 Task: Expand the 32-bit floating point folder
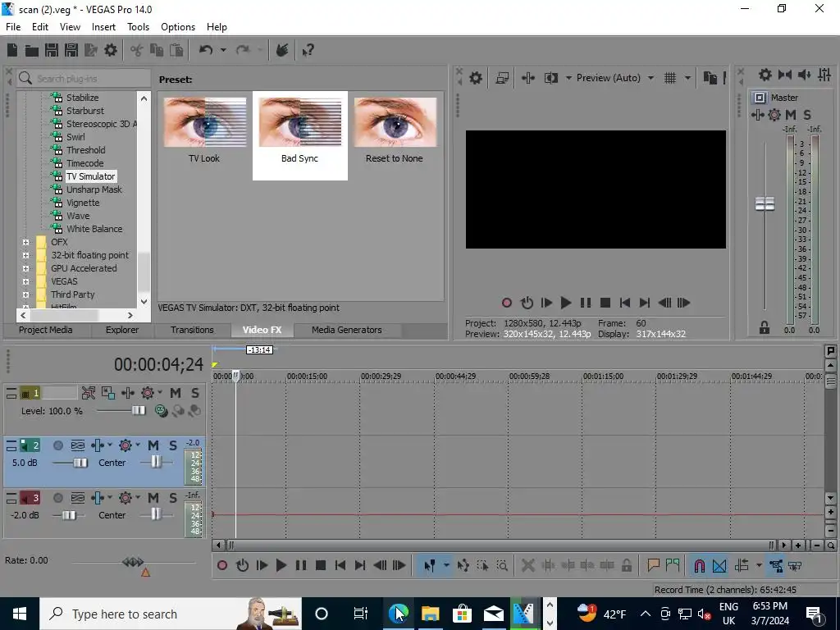click(x=25, y=256)
